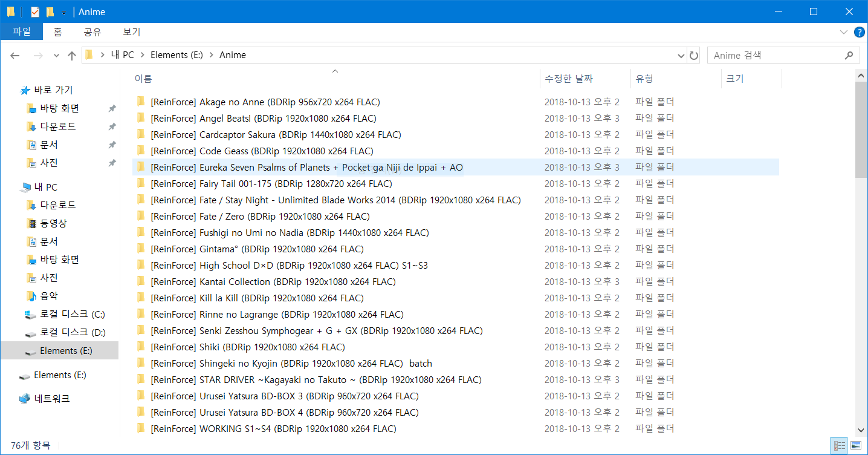Go up one level with up arrow

tap(72, 55)
